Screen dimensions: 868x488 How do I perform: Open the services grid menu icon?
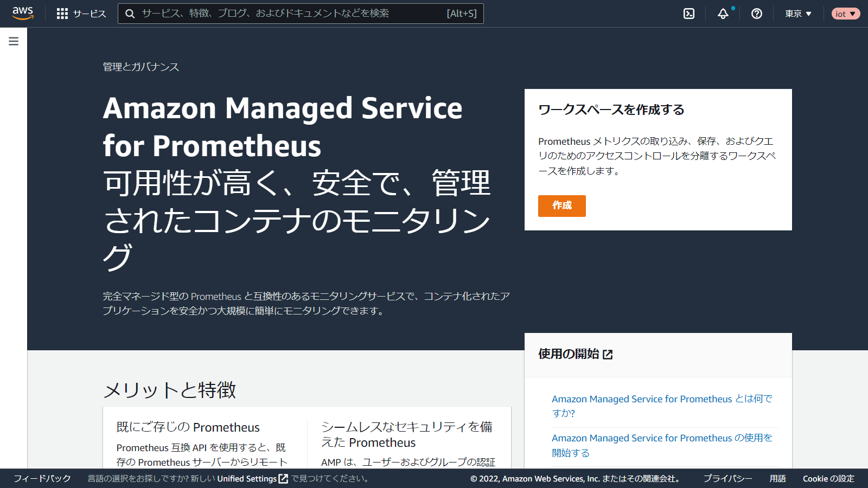coord(62,14)
